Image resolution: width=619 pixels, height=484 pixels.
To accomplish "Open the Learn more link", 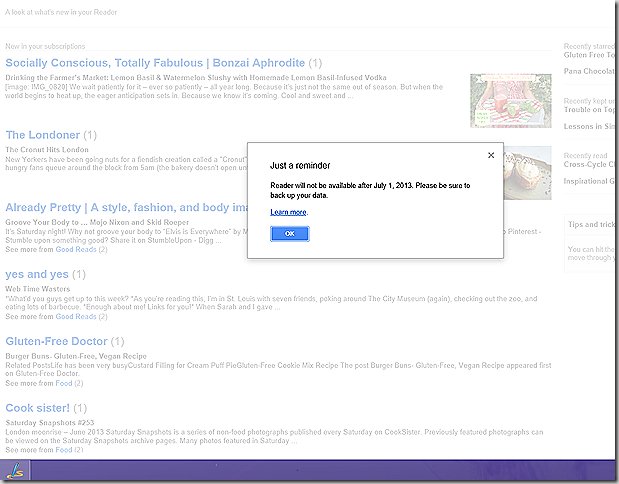I will pos(288,212).
